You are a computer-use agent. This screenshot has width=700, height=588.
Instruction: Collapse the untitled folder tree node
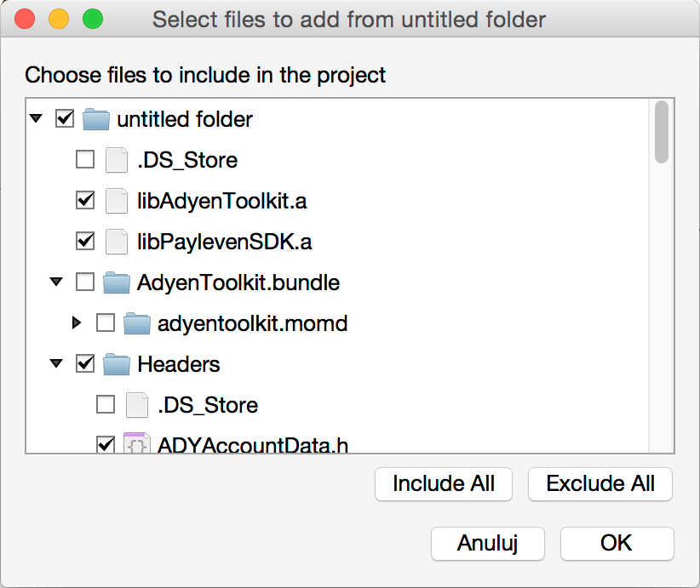36,118
